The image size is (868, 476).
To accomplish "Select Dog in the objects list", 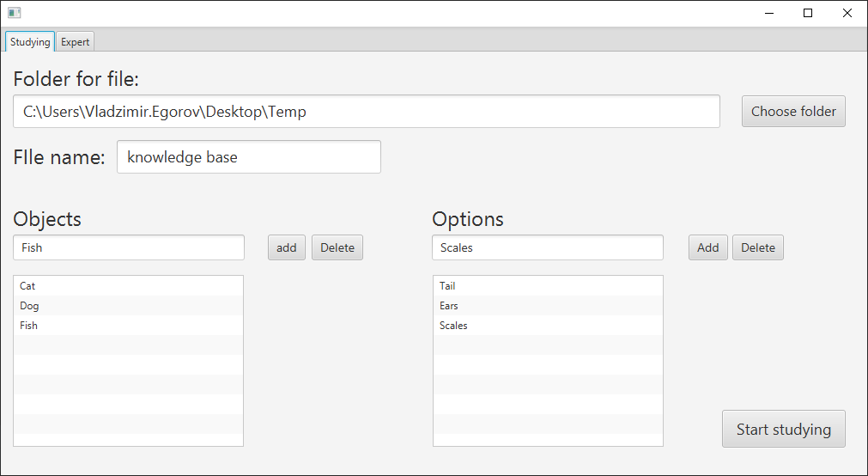I will (x=129, y=306).
